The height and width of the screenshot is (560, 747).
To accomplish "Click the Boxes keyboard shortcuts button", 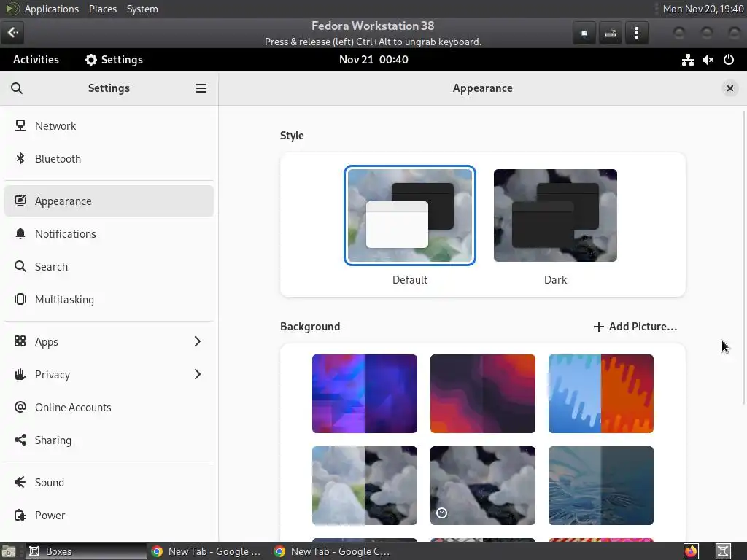I will click(x=611, y=33).
